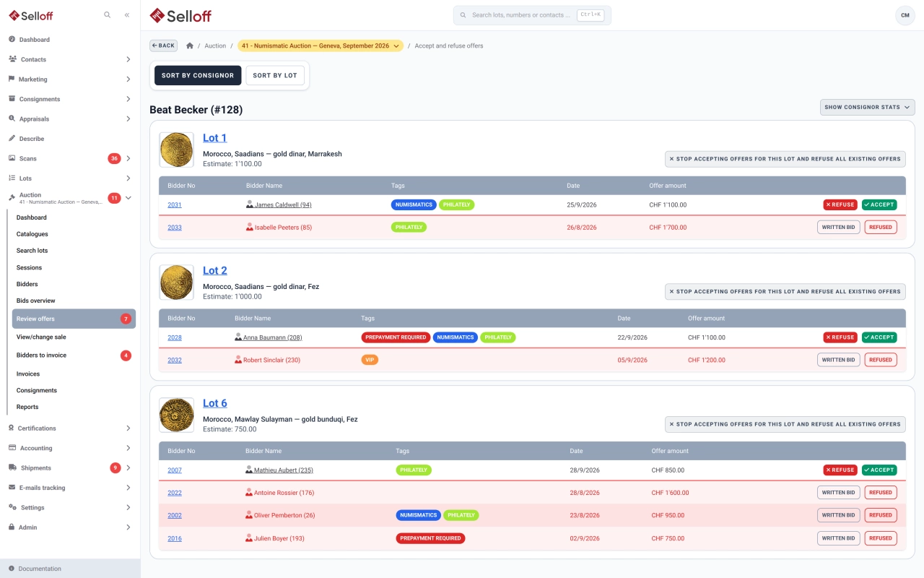Accept James Caldwell's offer on Lot 1
Viewport: 924px width, 578px height.
(879, 204)
